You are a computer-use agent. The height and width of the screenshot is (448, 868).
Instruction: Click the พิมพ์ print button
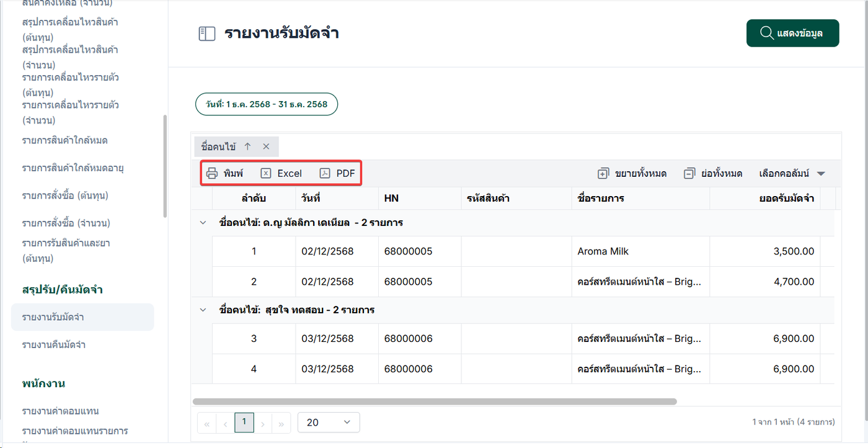click(x=224, y=174)
